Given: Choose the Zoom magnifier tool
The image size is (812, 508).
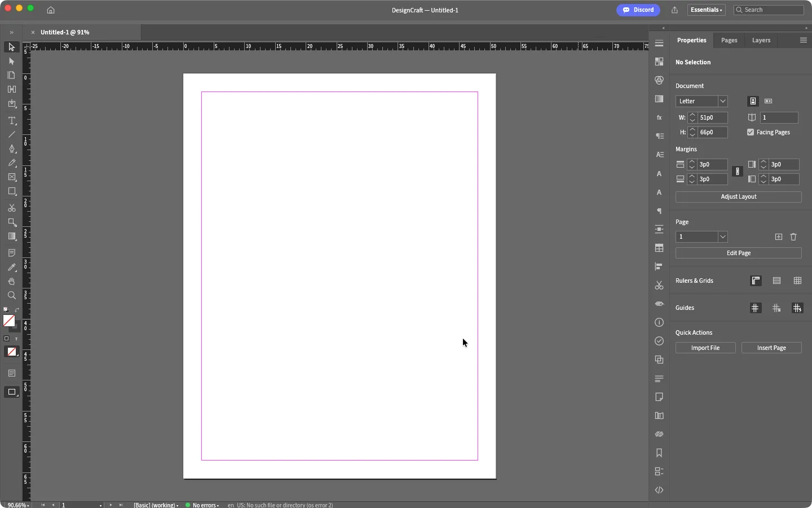Looking at the screenshot, I should coord(12,296).
